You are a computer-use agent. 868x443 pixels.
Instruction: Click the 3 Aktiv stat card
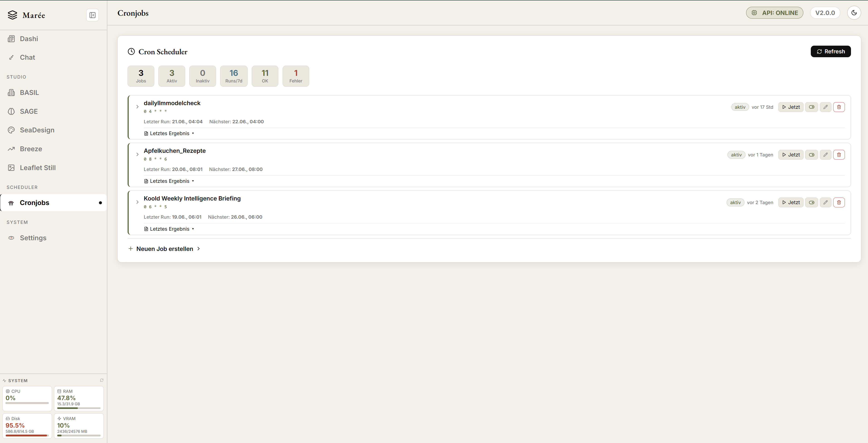(x=172, y=76)
